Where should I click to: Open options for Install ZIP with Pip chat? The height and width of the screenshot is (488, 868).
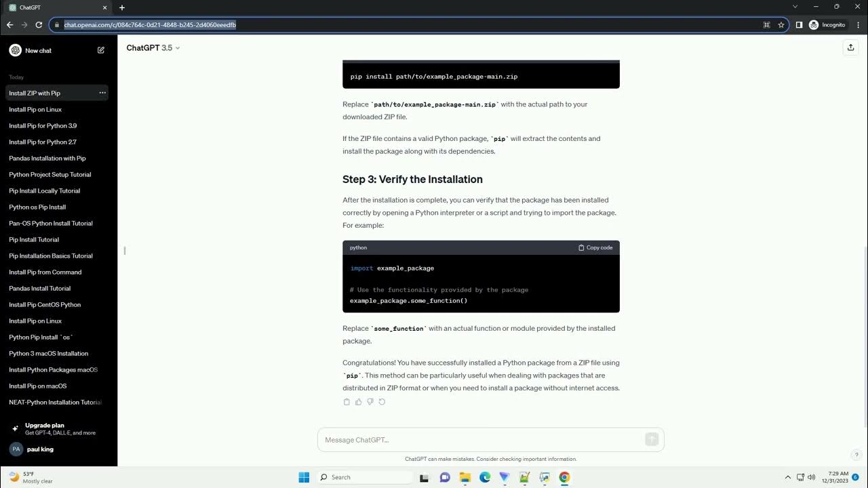pos(102,93)
